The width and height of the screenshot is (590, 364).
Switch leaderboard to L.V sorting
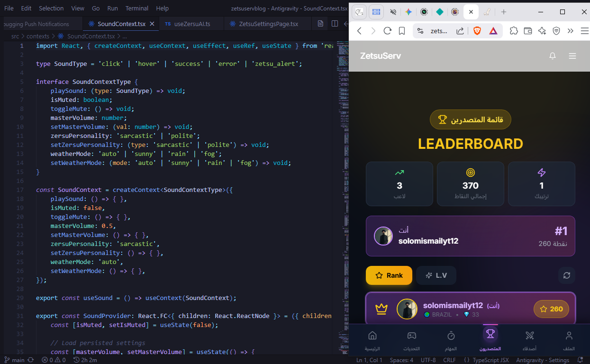[436, 275]
